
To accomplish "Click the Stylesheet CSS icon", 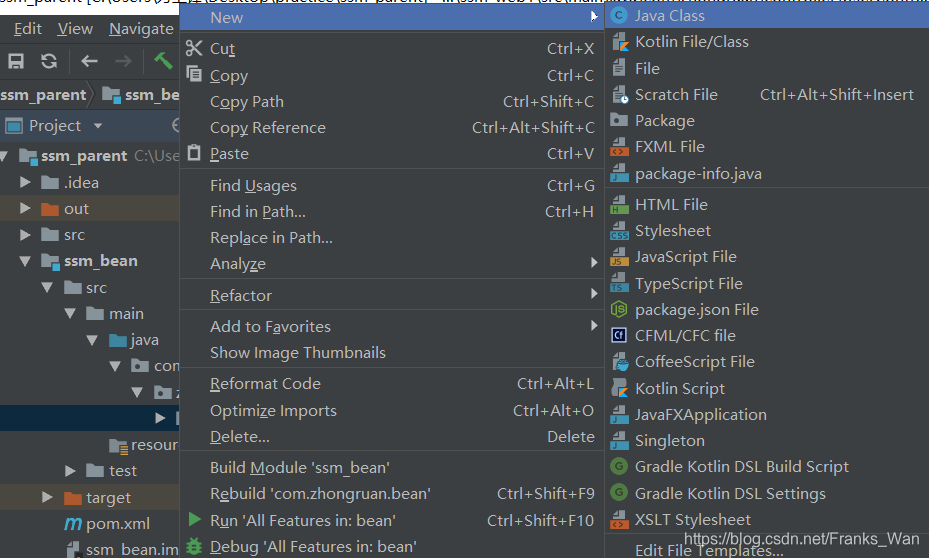I will coord(619,230).
